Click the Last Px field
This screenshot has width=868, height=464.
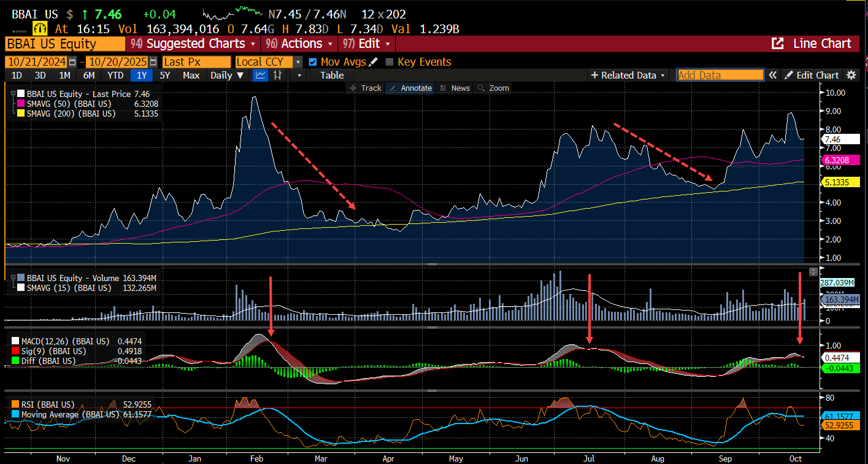[196, 62]
